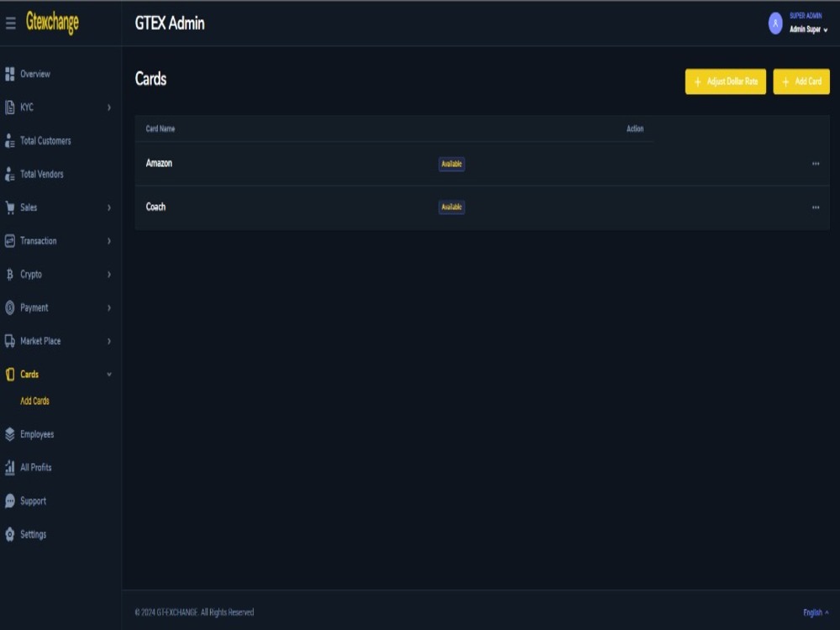This screenshot has width=840, height=630.
Task: Open the Settings menu label
Action: point(34,534)
